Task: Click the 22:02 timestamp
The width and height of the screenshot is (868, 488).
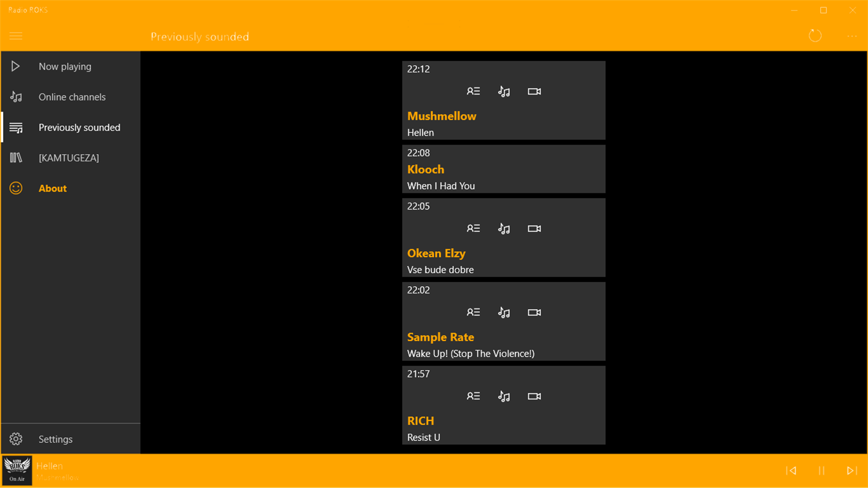Action: pos(418,290)
